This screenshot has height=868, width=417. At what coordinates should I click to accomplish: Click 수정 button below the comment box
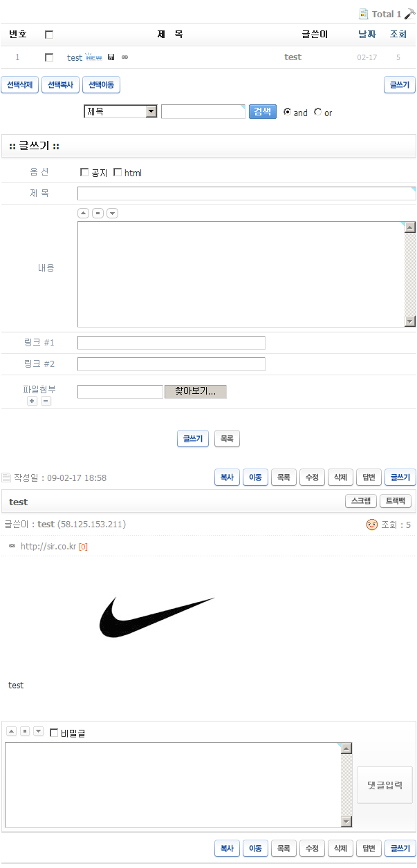[x=312, y=848]
